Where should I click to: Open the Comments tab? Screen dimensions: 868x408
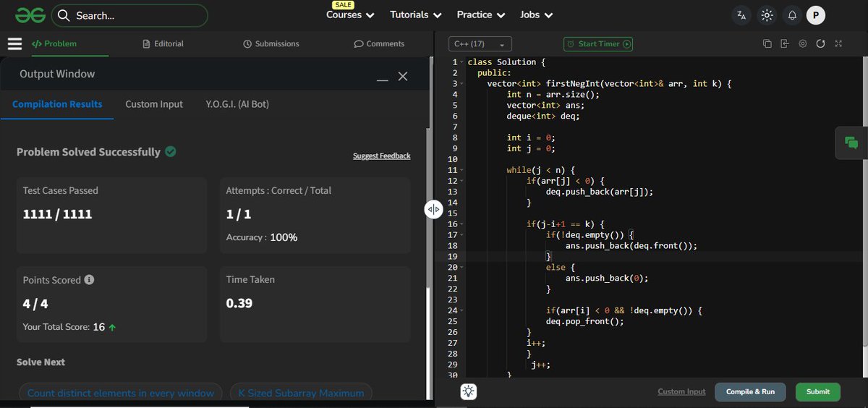pyautogui.click(x=379, y=44)
